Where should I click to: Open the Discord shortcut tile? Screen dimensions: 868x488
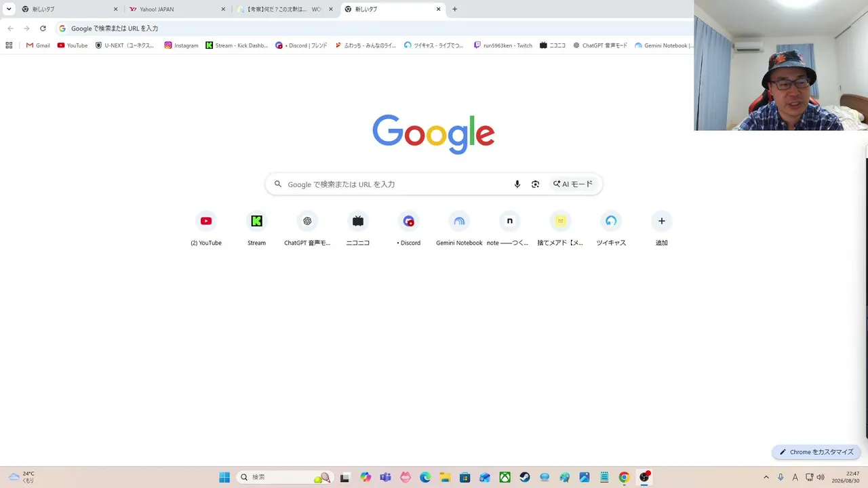(408, 229)
